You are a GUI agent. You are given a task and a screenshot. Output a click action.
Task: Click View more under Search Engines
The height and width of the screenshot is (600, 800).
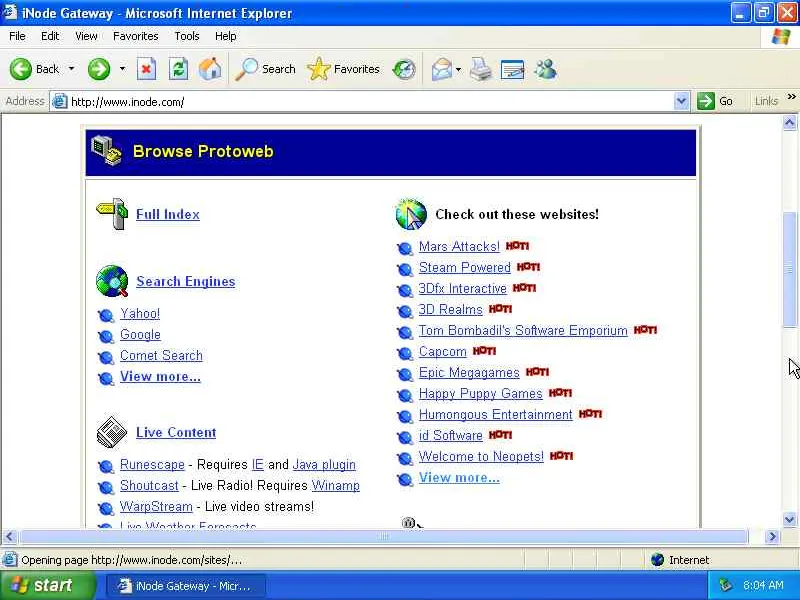(x=160, y=377)
